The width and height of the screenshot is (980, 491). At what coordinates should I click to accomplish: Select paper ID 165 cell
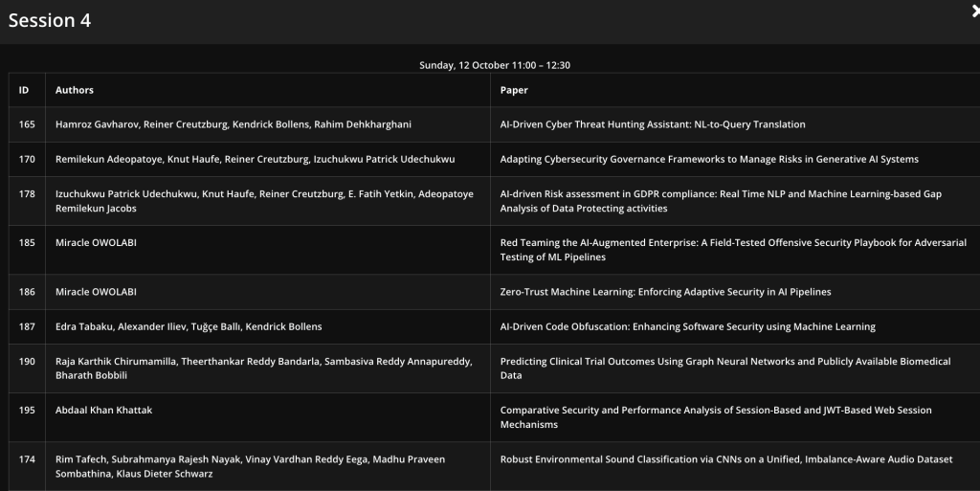click(x=27, y=124)
